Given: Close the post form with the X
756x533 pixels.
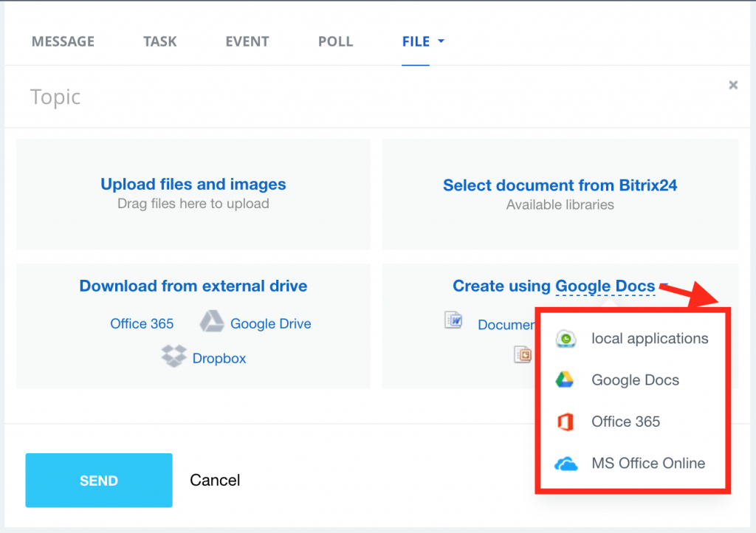Looking at the screenshot, I should [733, 86].
